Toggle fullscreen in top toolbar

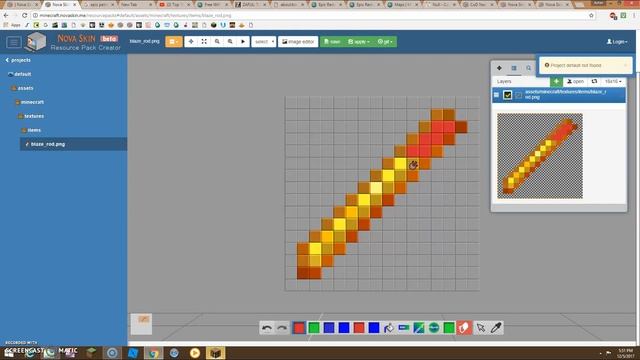204,42
